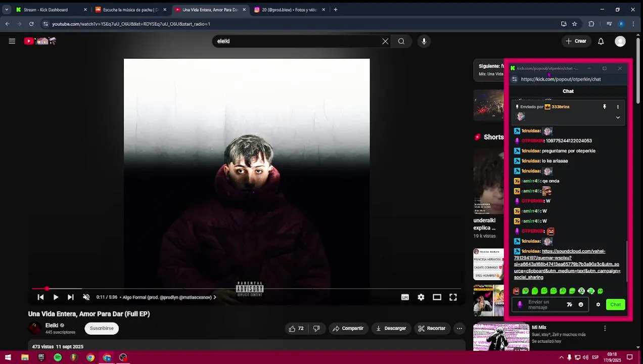Enter fullscreen video mode

pos(453,297)
